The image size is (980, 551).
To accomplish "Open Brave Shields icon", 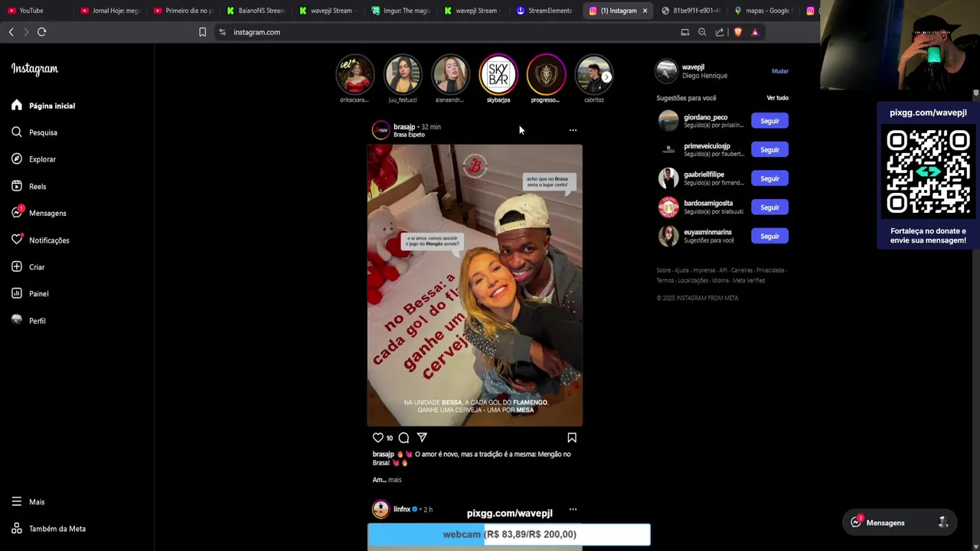I will (738, 32).
